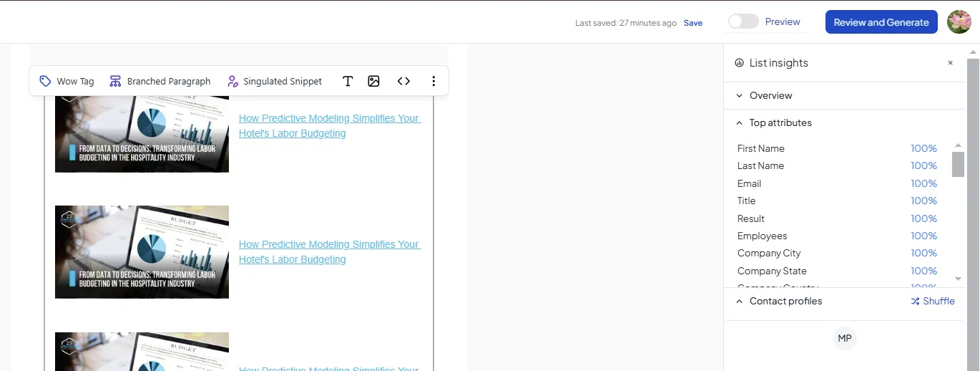Click the Employees attribute row
Image resolution: width=980 pixels, height=371 pixels.
point(837,236)
